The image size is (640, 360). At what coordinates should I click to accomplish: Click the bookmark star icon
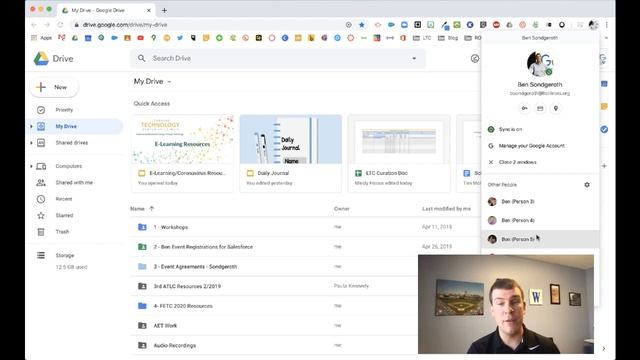362,25
